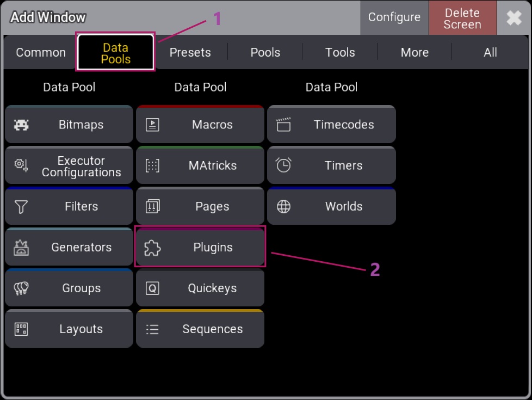The width and height of the screenshot is (532, 400).
Task: Click the Data Pool heading above Timecodes
Action: tap(331, 87)
